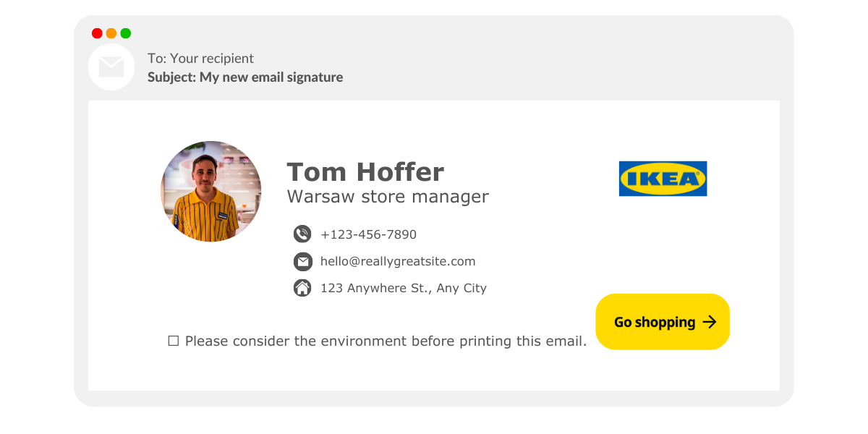Click the 123 Anywhere St. address text
Viewport: 868px width, 434px height.
pos(403,288)
